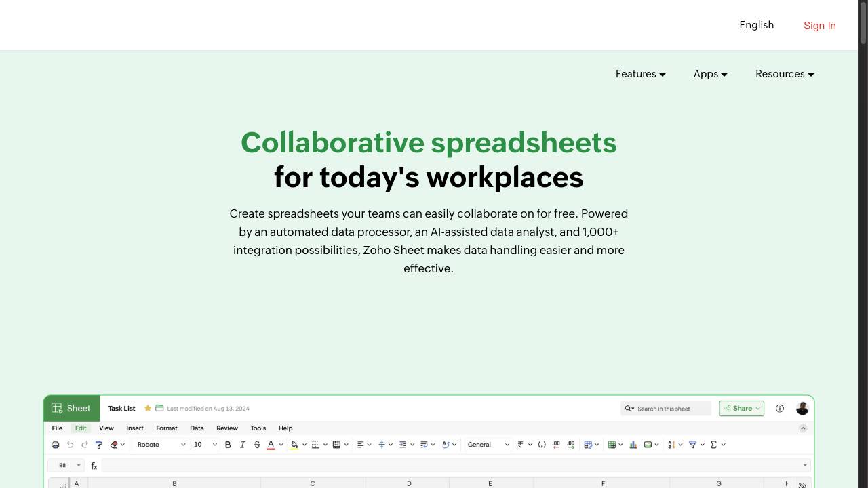Screen dimensions: 868x488
Task: Open the File menu
Action: pos(57,428)
